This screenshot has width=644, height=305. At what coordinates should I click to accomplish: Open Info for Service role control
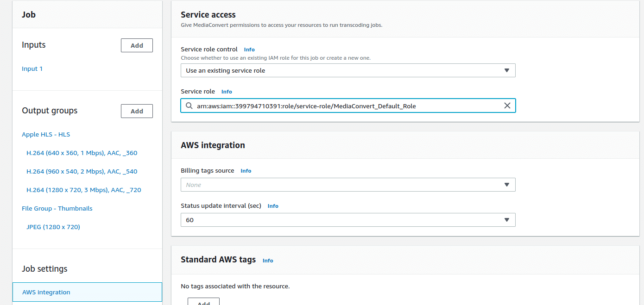click(249, 50)
